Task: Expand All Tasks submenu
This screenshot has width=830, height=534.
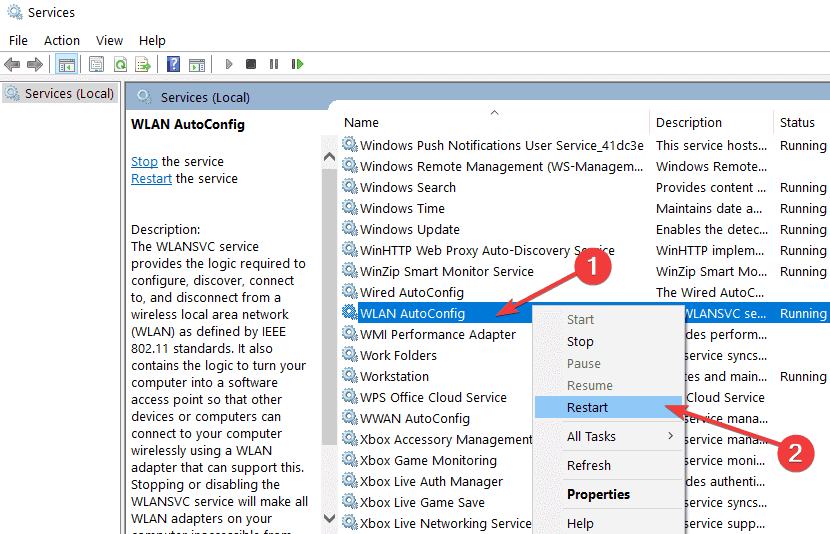Action: tap(608, 437)
